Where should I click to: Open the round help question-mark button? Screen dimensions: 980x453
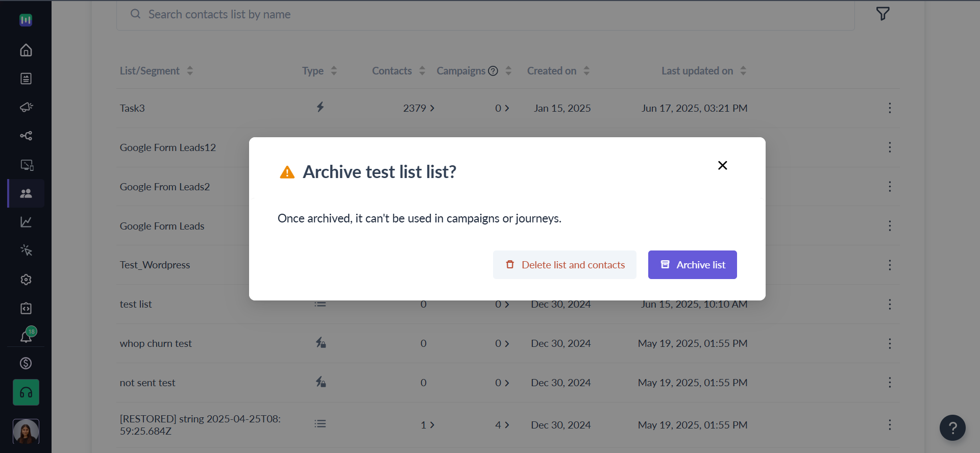pos(952,427)
